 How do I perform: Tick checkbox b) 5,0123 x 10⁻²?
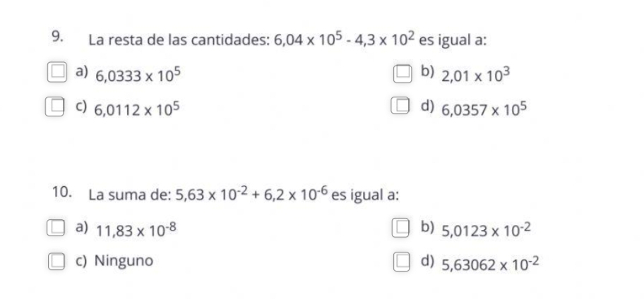(402, 227)
